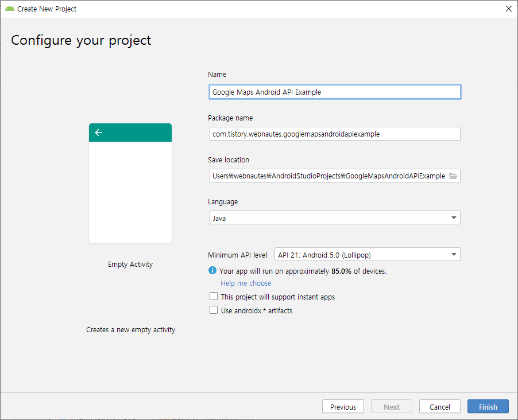Click 'Creates a new empty activity' description
Screen dimensions: 518x420
pyautogui.click(x=130, y=330)
